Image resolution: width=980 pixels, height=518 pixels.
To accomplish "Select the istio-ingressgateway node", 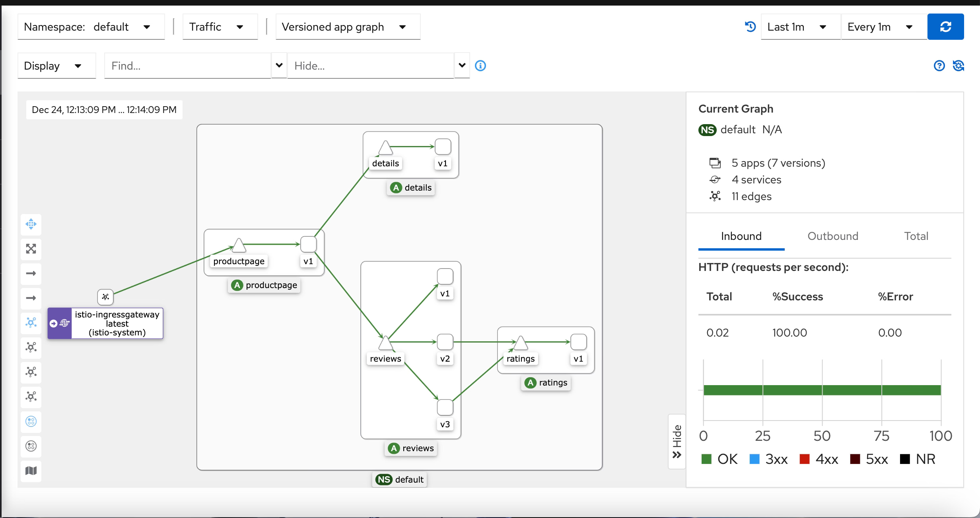I will click(x=105, y=297).
